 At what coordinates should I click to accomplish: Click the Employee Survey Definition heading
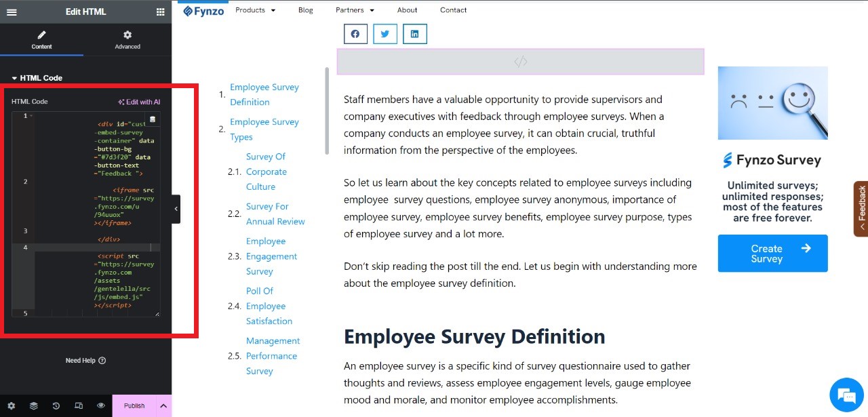pos(474,336)
